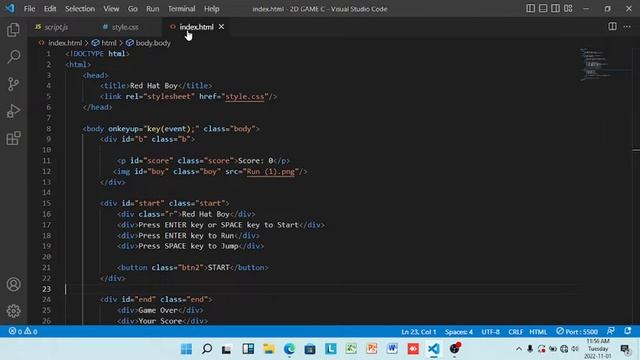Open style.css link on line 5
Image resolution: width=640 pixels, height=360 pixels.
tap(244, 97)
